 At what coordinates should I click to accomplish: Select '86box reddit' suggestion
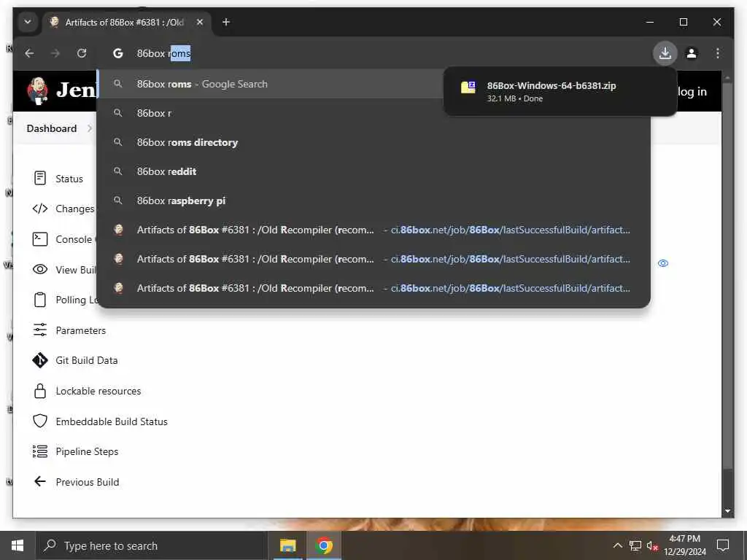[373, 171]
